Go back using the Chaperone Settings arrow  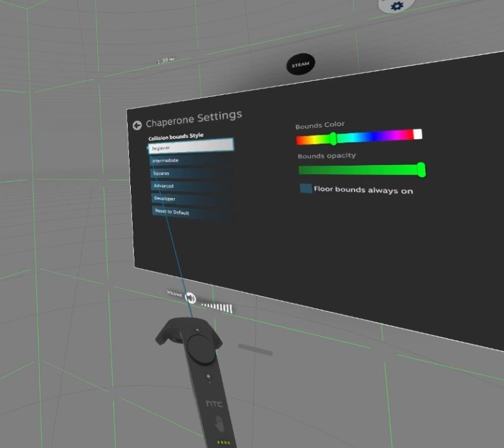coord(137,125)
